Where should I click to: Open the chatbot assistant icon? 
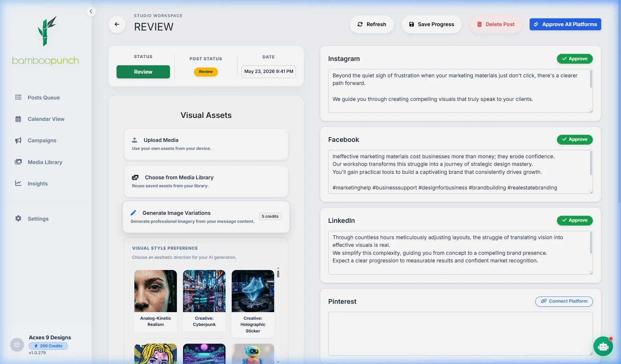(x=603, y=346)
